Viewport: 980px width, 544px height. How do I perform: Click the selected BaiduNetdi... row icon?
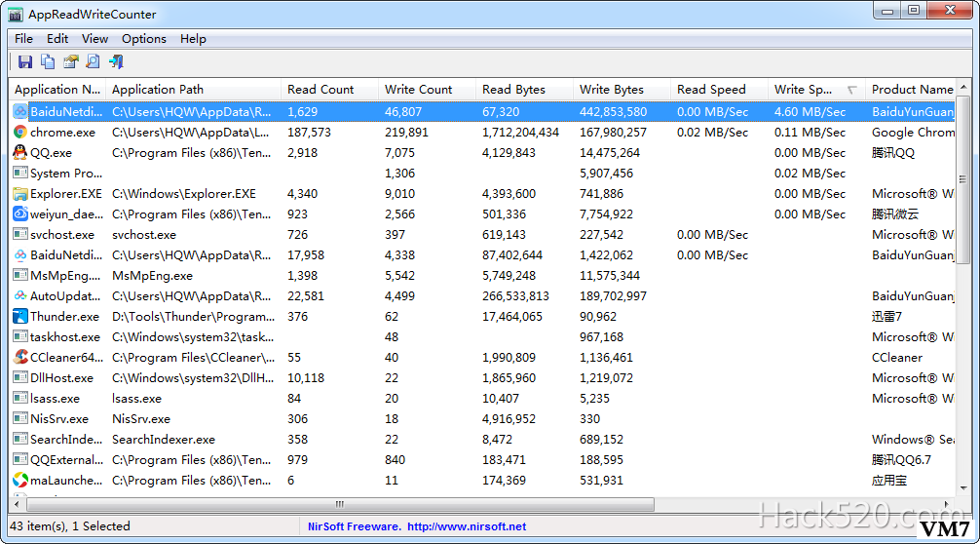tap(20, 111)
